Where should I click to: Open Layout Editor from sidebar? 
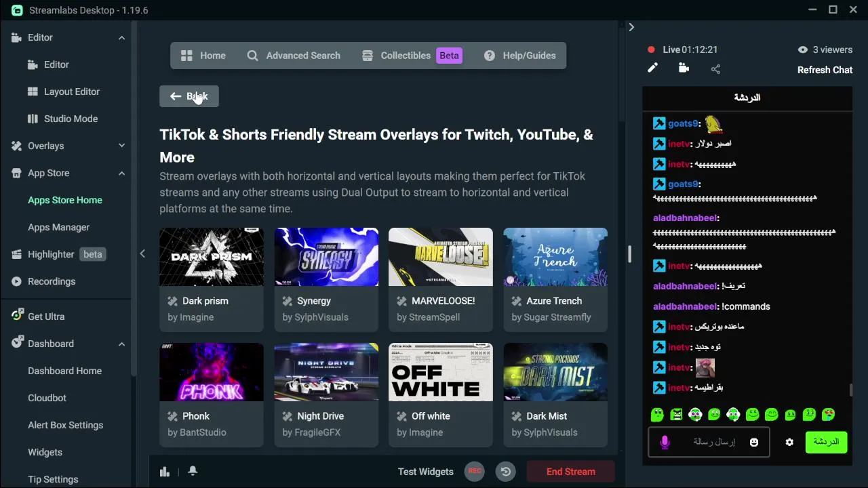point(63,91)
